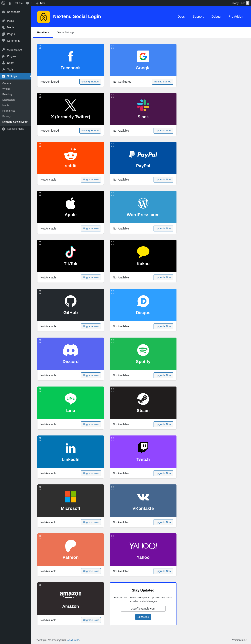This screenshot has height=644, width=251.
Task: Click Getting Started for Facebook
Action: 90,81
